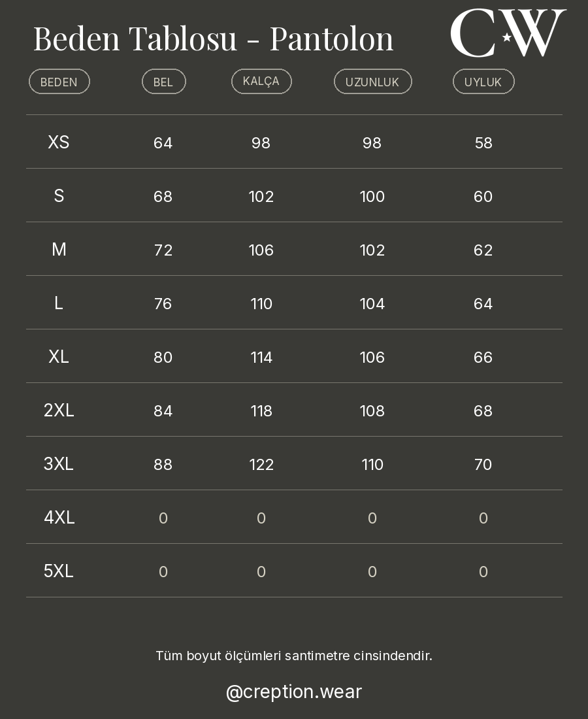This screenshot has width=588, height=719.
Task: Click the centimeter note below the table
Action: [294, 656]
